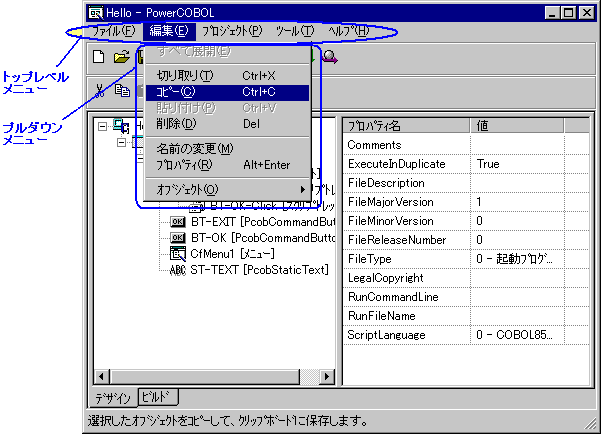Click FileMajorVersion value 1
The width and height of the screenshot is (601, 434).
point(479,202)
